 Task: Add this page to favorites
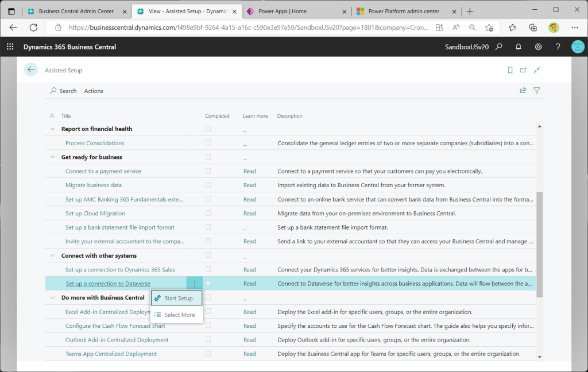point(489,28)
